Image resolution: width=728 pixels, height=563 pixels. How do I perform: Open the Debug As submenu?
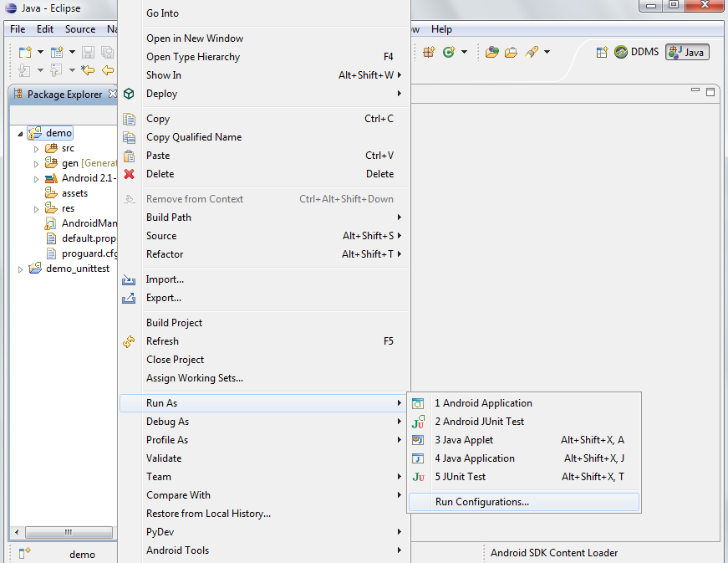click(264, 422)
